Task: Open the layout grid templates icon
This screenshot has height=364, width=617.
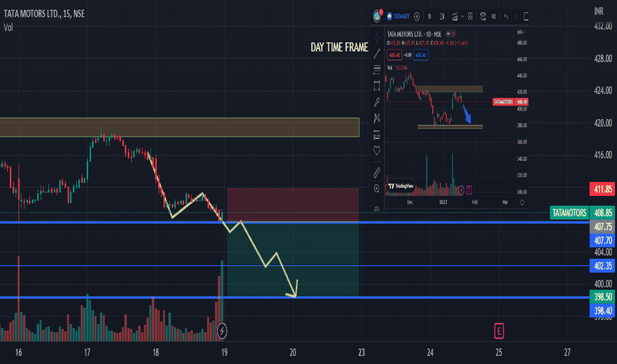Action: (470, 17)
